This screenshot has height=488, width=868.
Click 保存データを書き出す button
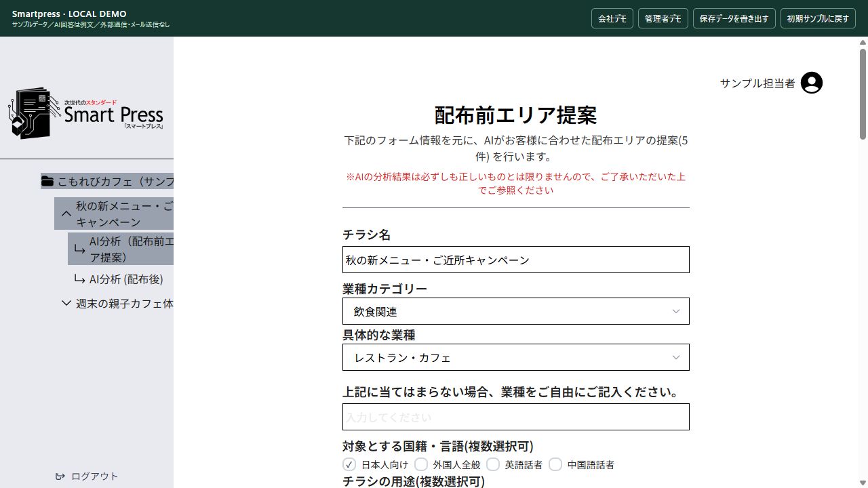click(734, 18)
